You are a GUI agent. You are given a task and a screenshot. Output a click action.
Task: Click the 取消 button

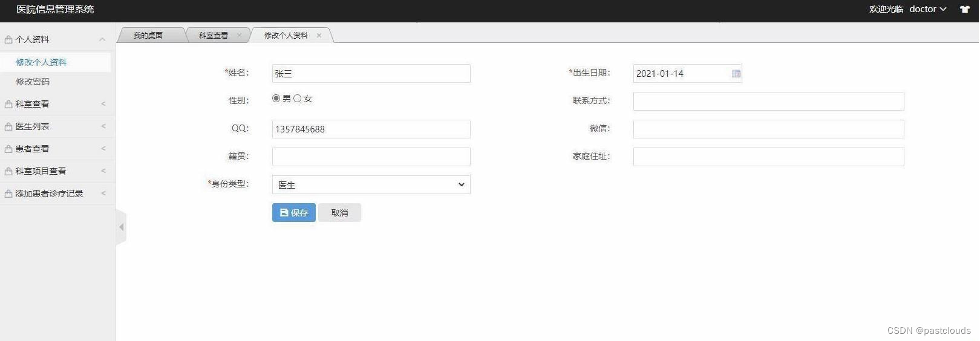pos(339,212)
